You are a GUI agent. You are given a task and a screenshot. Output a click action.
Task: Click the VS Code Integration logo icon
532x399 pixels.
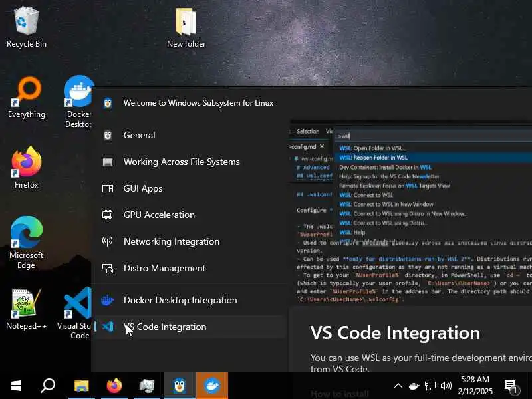tap(108, 327)
